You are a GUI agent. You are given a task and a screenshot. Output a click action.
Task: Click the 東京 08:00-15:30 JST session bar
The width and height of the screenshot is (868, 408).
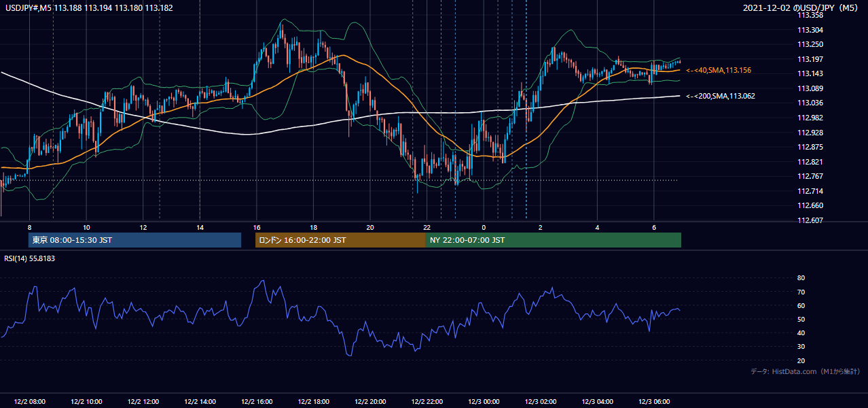click(x=135, y=240)
